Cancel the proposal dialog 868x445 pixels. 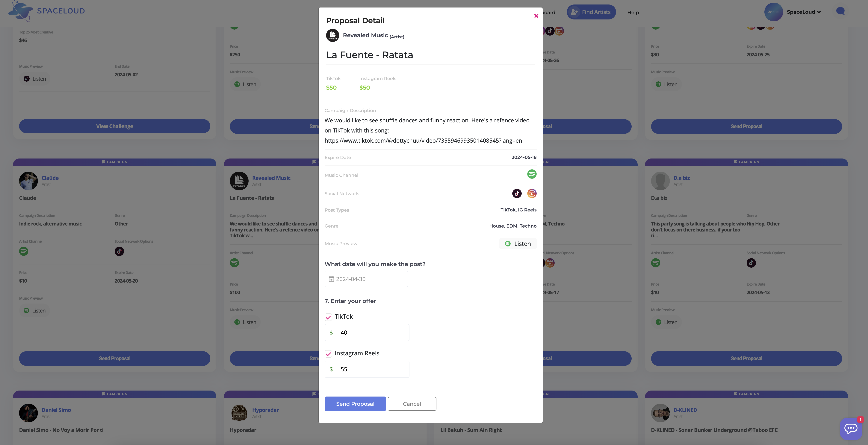coord(412,404)
